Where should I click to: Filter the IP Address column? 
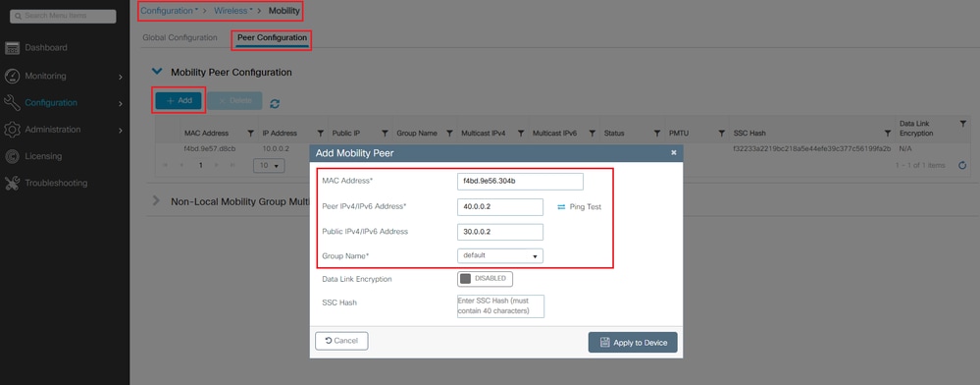pos(320,134)
